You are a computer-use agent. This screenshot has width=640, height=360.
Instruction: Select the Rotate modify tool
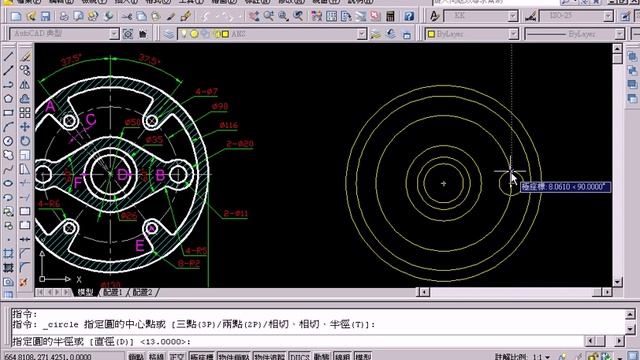point(25,141)
